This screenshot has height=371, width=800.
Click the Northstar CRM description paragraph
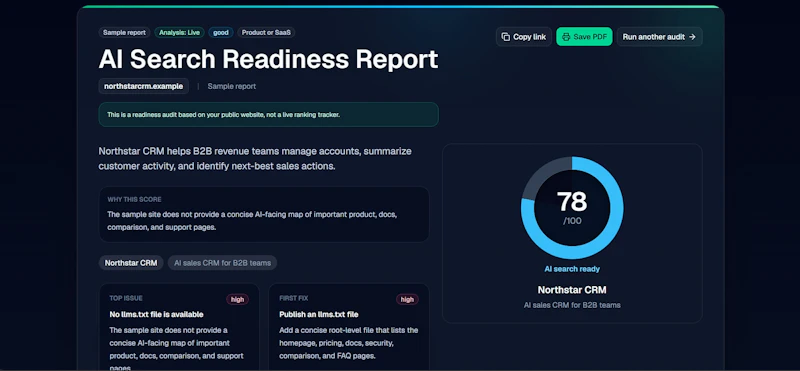255,159
